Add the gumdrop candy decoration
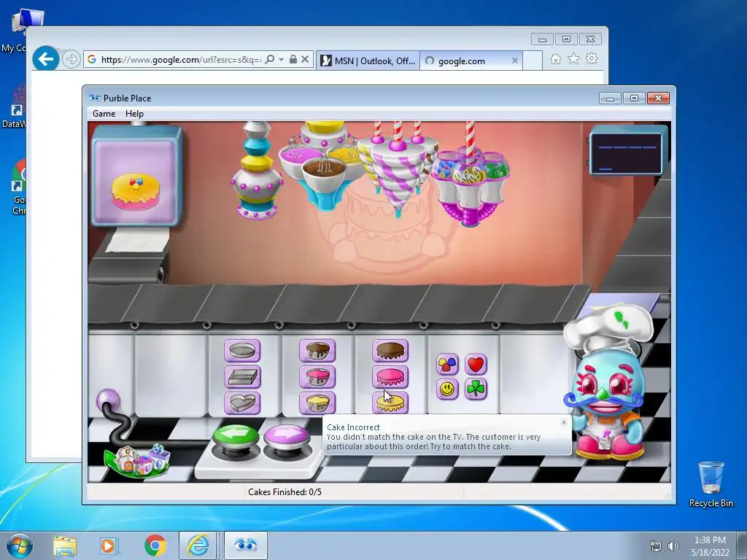Screen dimensions: 747x560 tap(447, 365)
